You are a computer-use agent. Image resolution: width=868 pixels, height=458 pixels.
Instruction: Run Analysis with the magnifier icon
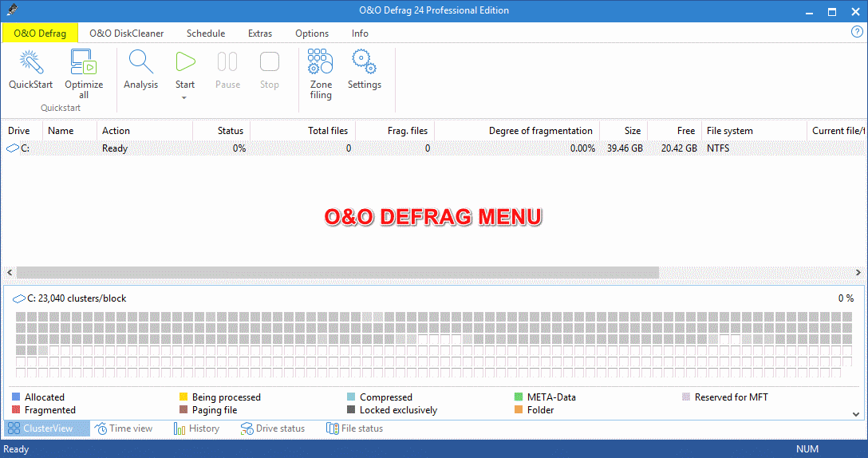140,62
